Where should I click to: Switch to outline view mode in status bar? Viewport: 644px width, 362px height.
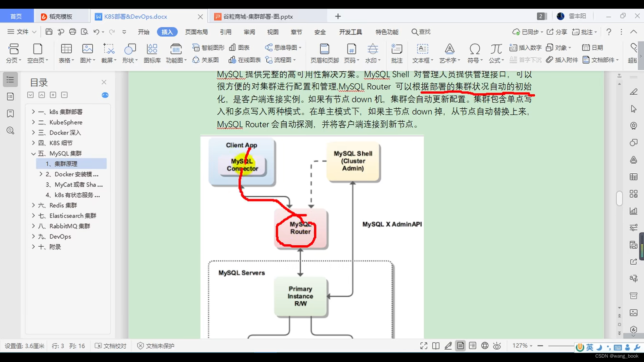pyautogui.click(x=473, y=346)
